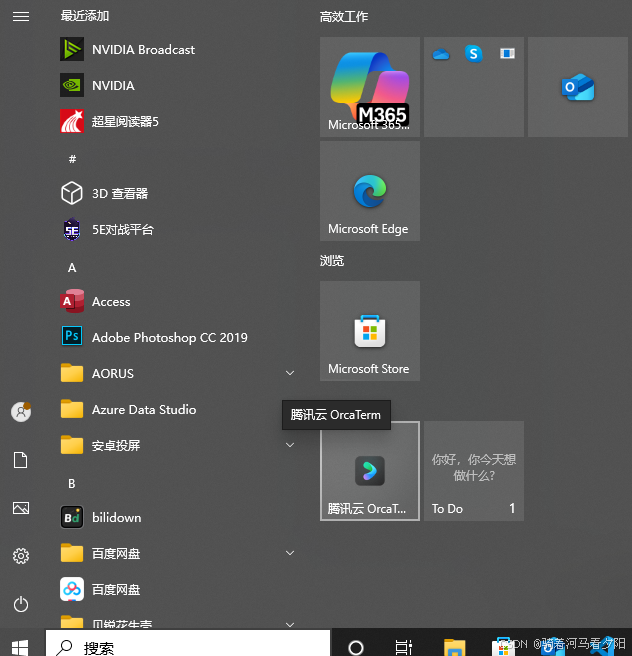Image resolution: width=632 pixels, height=656 pixels.
Task: Open the 安卓投屏 folder entry
Action: (x=178, y=445)
